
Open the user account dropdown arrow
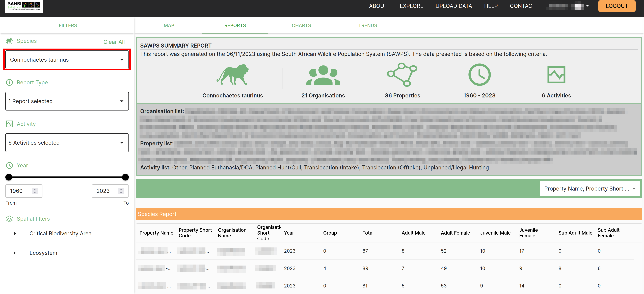tap(587, 6)
